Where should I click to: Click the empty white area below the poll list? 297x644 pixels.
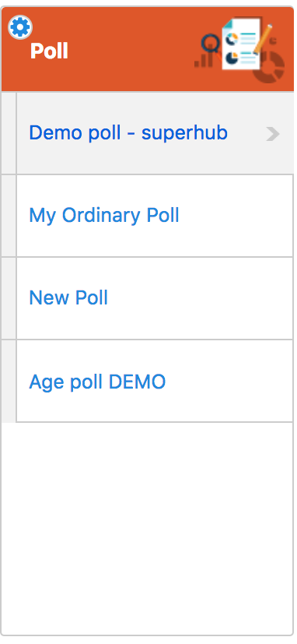pos(147,529)
